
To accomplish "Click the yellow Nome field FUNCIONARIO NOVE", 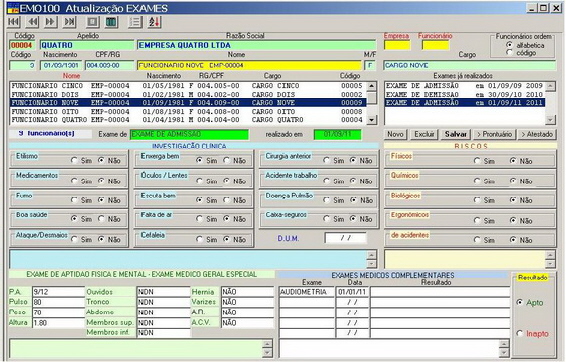I will pyautogui.click(x=249, y=65).
